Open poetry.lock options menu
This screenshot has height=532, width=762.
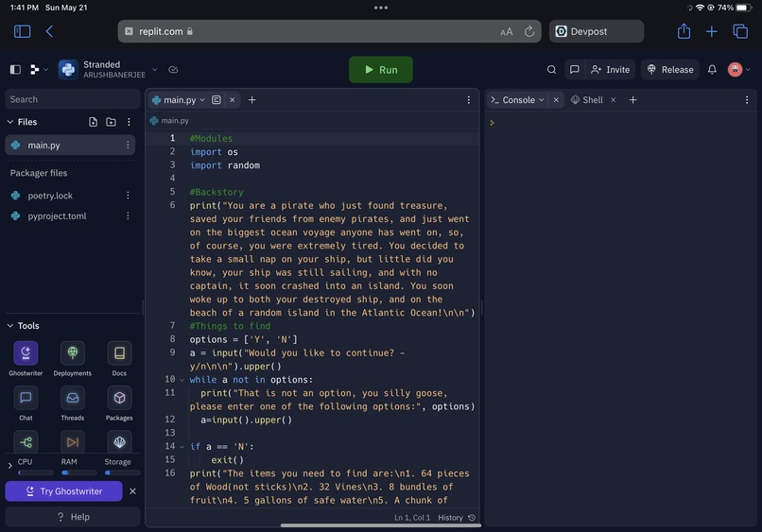click(x=128, y=196)
